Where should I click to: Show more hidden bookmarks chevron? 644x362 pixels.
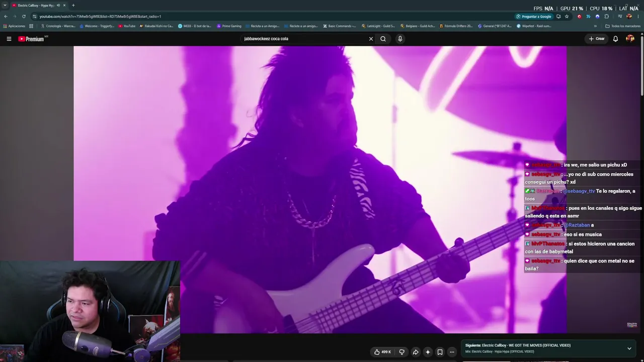tap(595, 26)
